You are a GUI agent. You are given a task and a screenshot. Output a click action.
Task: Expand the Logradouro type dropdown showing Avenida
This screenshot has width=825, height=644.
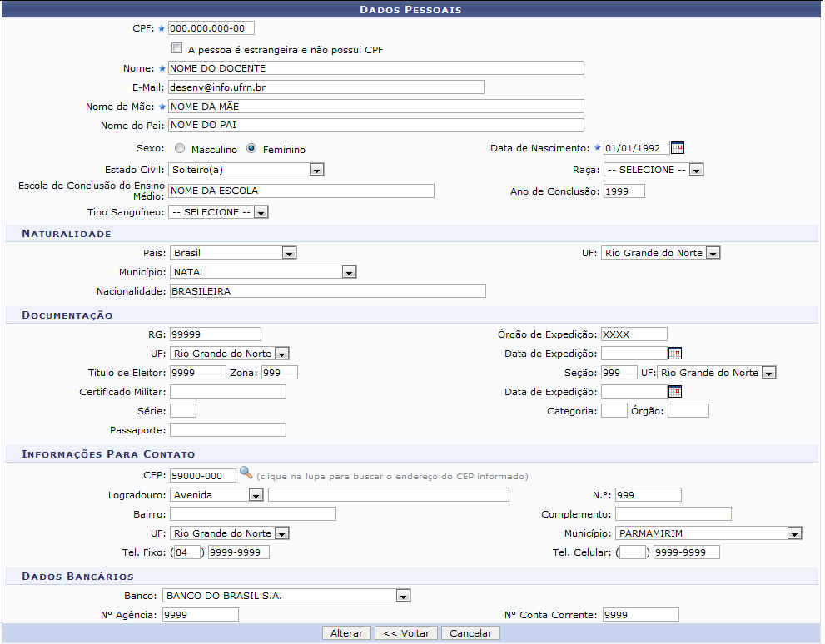click(x=255, y=495)
